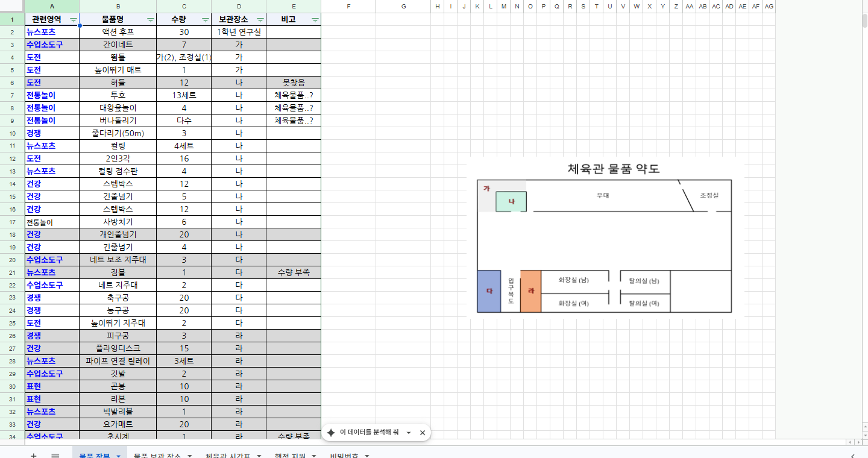
Task: Click the horizontal scroll left arrow
Action: pos(850,442)
